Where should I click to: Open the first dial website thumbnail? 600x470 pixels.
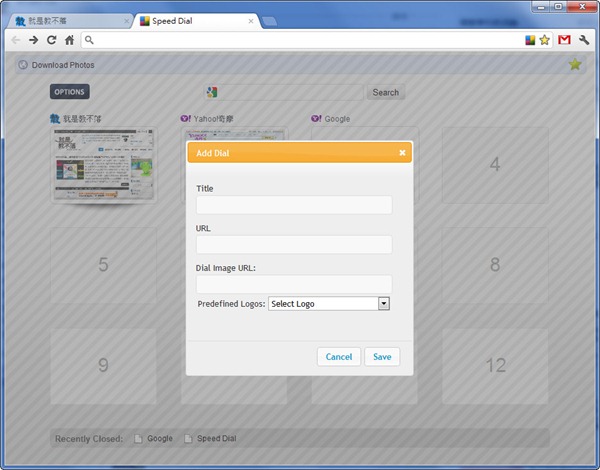tap(104, 165)
